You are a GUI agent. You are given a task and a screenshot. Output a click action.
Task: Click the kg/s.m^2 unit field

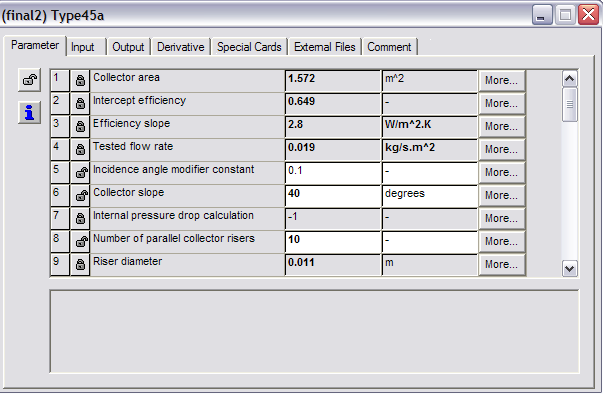pos(430,150)
